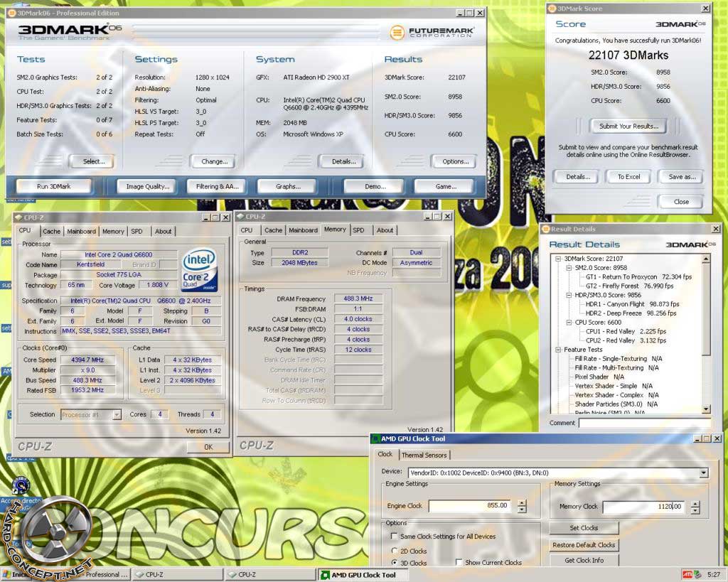Switch to Thermal Sensors tab
This screenshot has height=582, width=728.
point(424,456)
